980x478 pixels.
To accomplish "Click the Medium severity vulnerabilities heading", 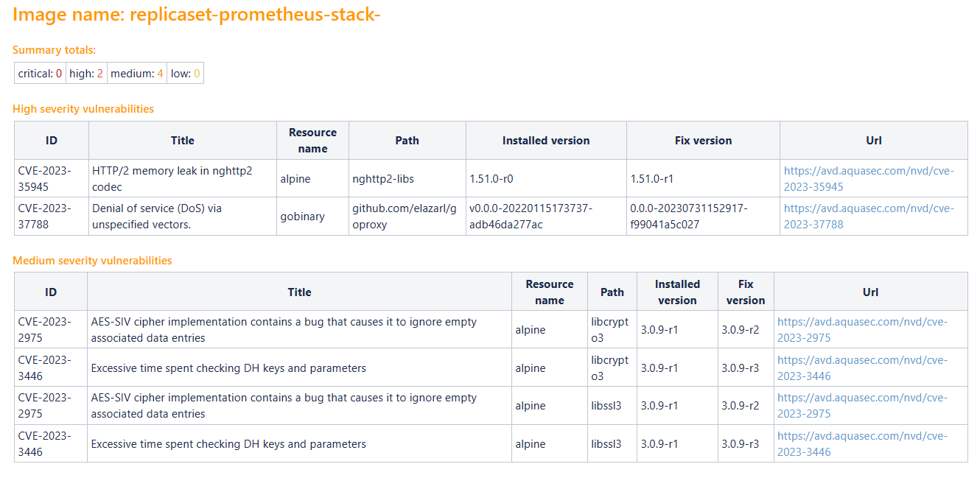I will click(94, 261).
